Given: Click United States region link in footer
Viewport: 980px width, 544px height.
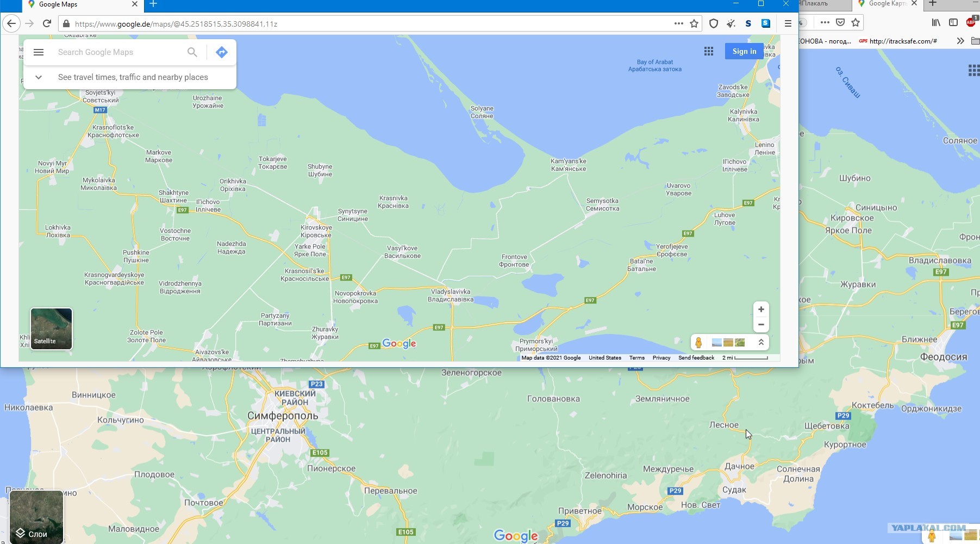Looking at the screenshot, I should click(604, 358).
